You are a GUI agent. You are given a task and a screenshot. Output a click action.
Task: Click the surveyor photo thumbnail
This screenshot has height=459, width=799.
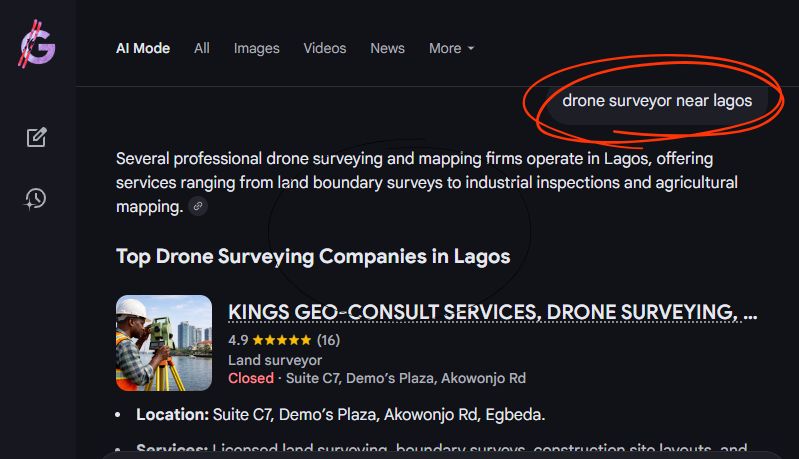point(164,343)
